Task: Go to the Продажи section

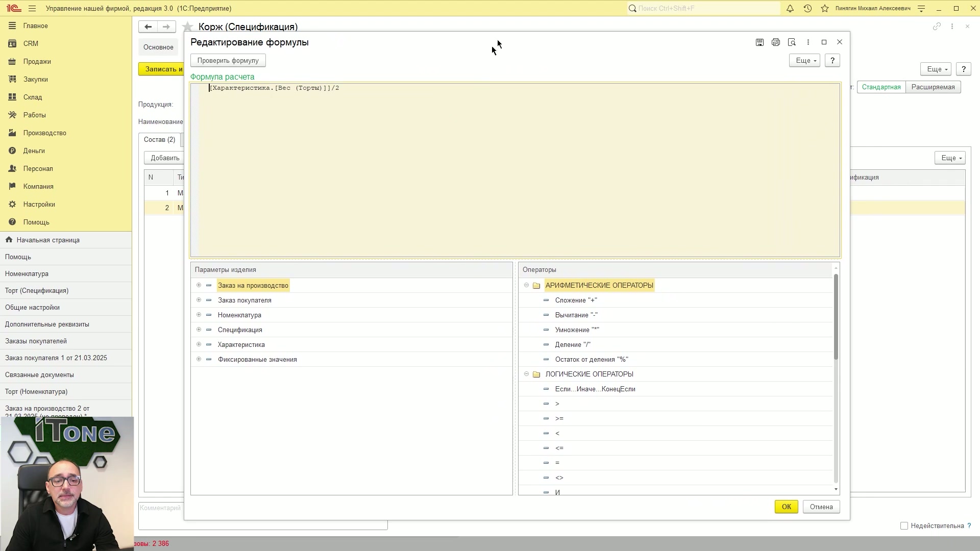Action: pyautogui.click(x=37, y=61)
